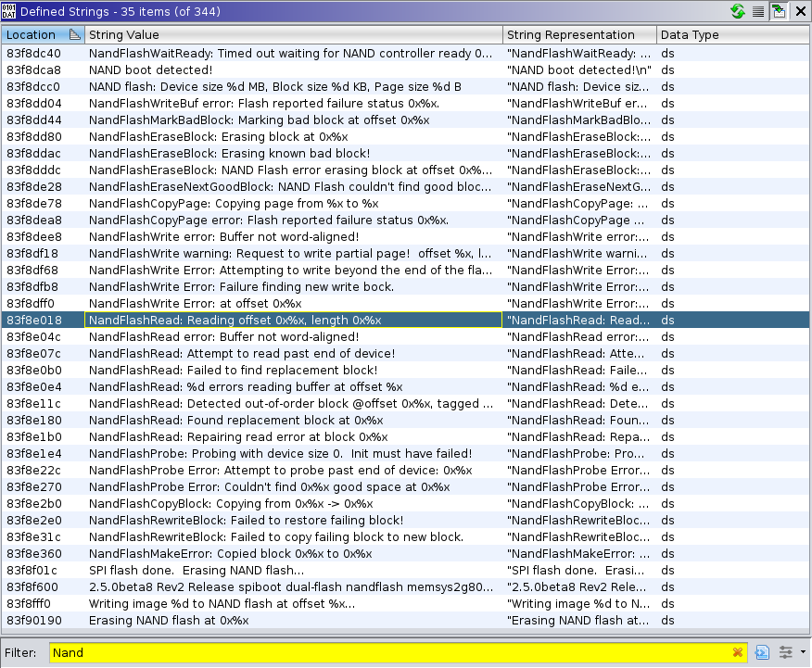Select NandFlashRead 'Buffer not word-aligned' row

pyautogui.click(x=405, y=337)
